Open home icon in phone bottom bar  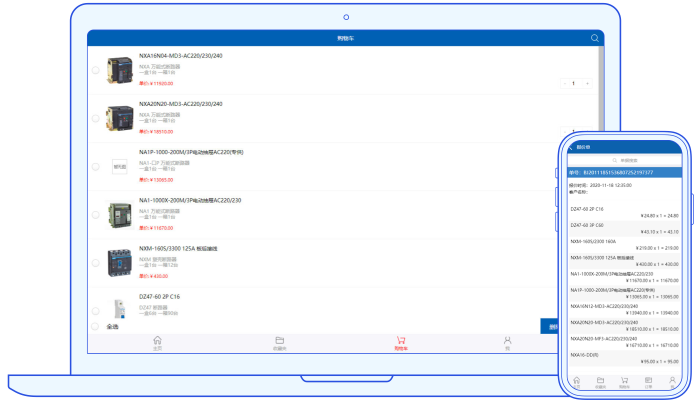point(577,382)
